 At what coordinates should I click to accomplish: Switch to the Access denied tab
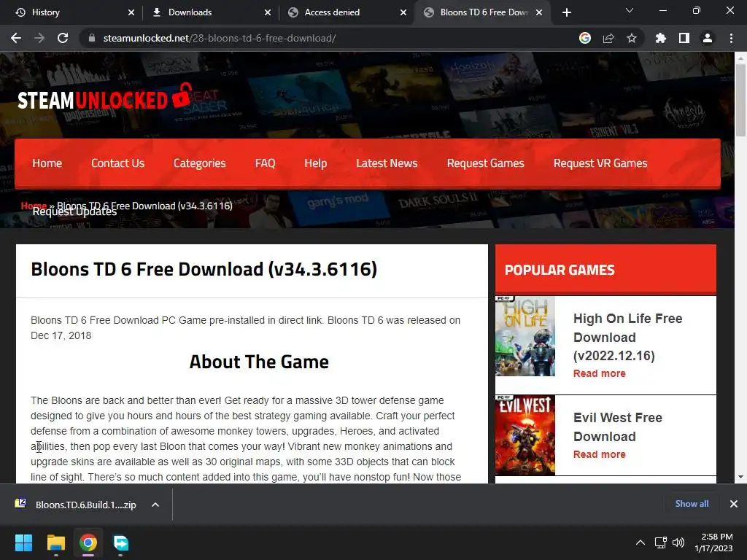pyautogui.click(x=345, y=12)
